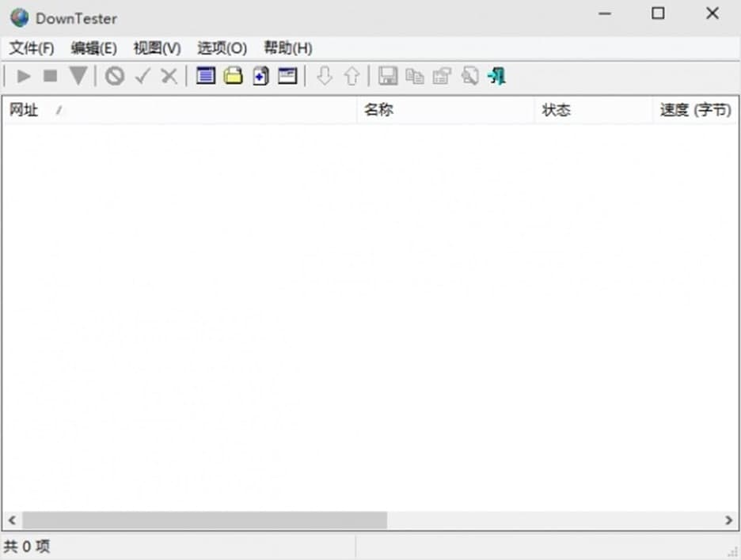
Task: Click the DownTester globe title icon
Action: [20, 18]
